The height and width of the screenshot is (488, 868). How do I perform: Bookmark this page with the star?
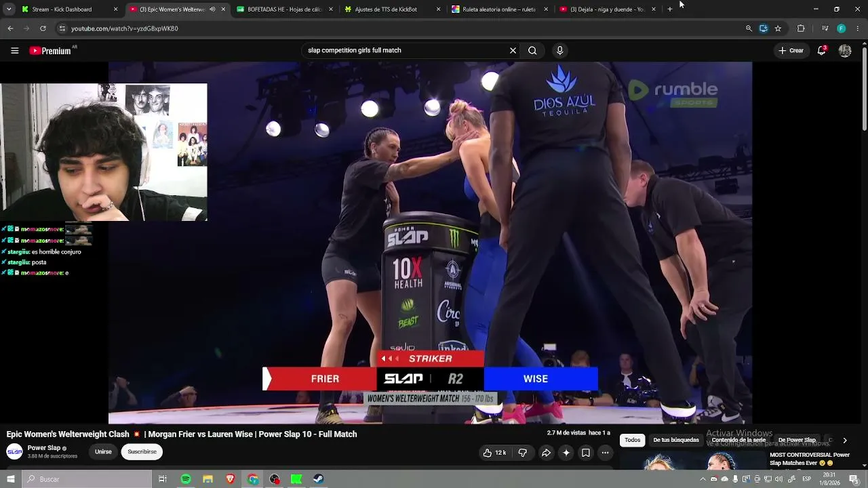[x=778, y=28]
